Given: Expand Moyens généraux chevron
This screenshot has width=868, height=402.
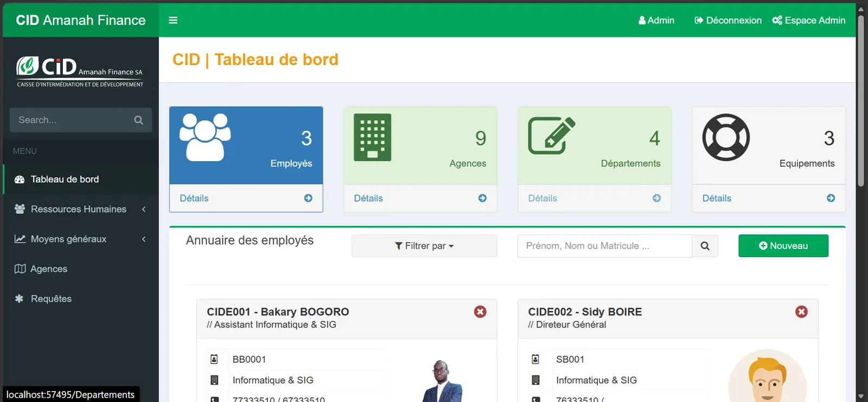Looking at the screenshot, I should [x=144, y=239].
